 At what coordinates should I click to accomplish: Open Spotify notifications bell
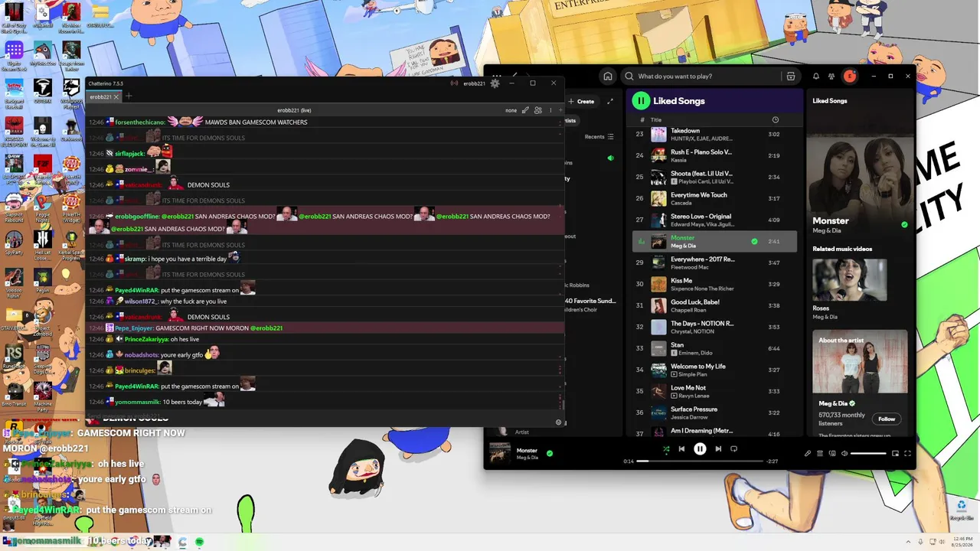pos(816,77)
